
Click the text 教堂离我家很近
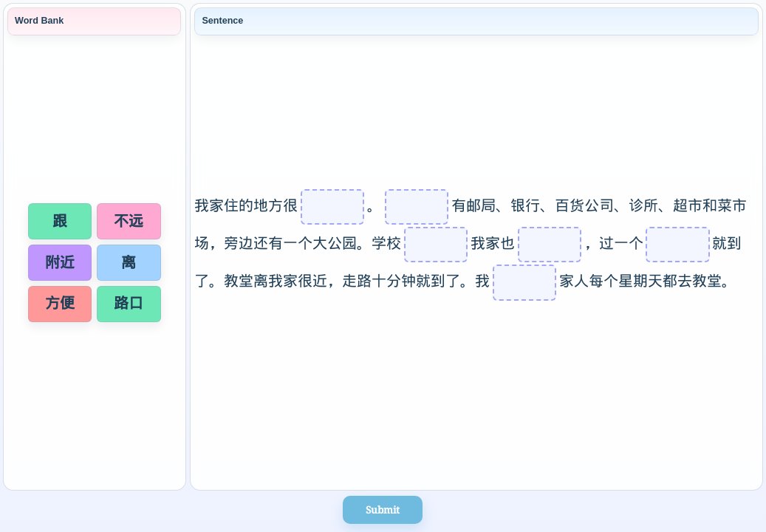click(276, 281)
